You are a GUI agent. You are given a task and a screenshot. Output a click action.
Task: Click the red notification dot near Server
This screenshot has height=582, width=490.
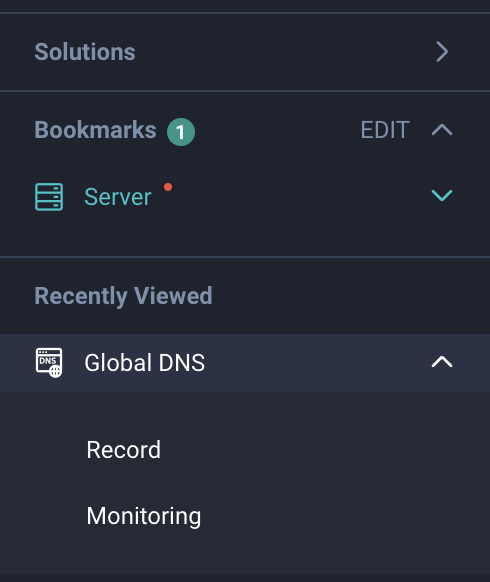pos(168,187)
